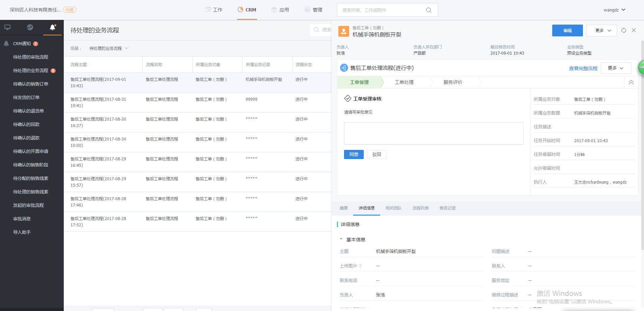This screenshot has width=644, height=311.
Task: Click the refresh icon in detail panel
Action: (x=624, y=30)
